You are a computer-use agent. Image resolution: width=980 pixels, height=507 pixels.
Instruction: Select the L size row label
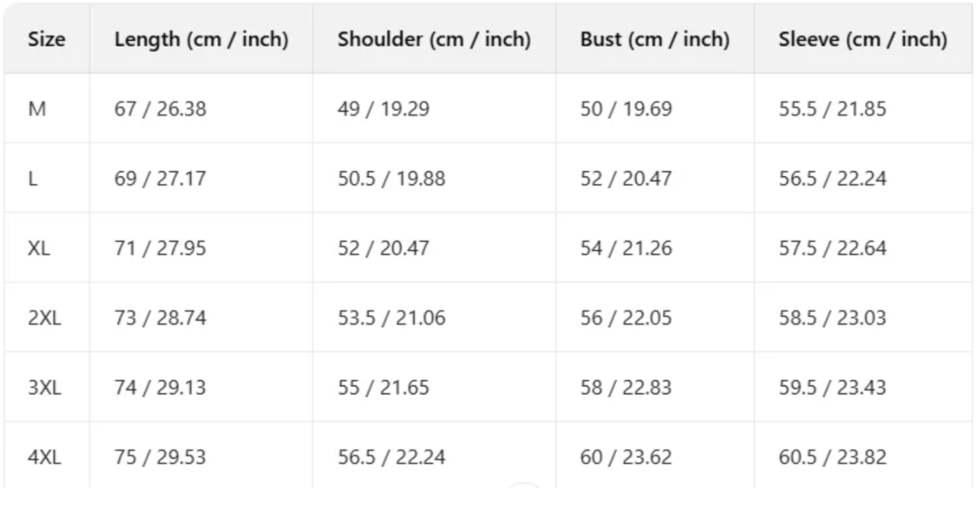coord(33,179)
